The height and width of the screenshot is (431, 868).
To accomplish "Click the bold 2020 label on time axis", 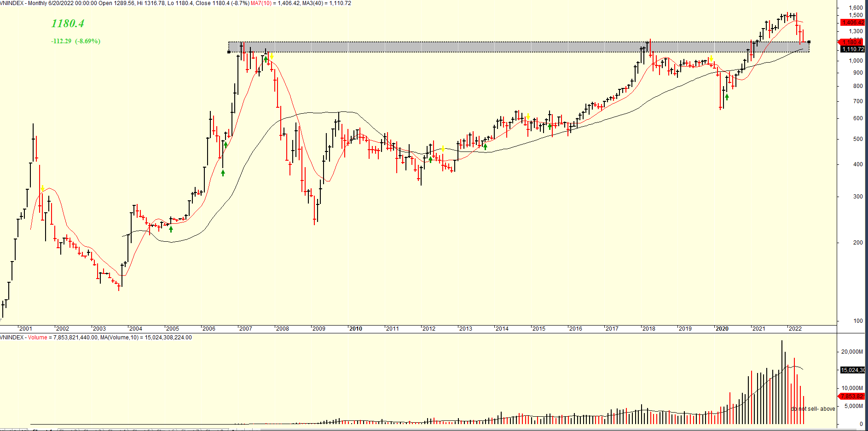I will 722,329.
